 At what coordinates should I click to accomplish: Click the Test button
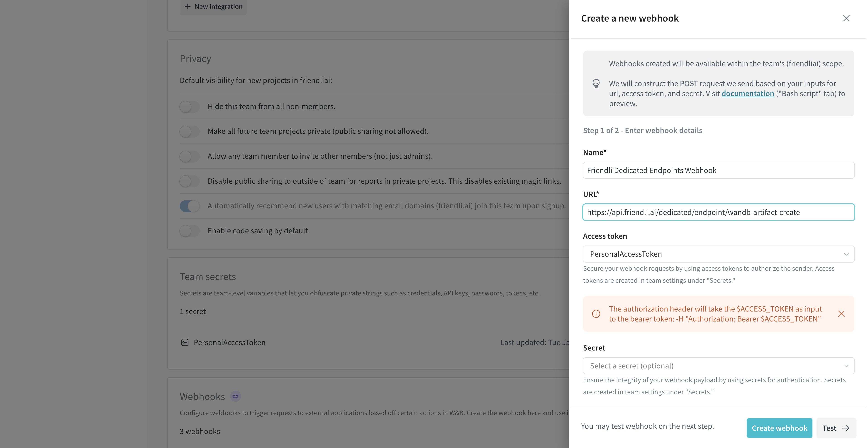click(836, 428)
